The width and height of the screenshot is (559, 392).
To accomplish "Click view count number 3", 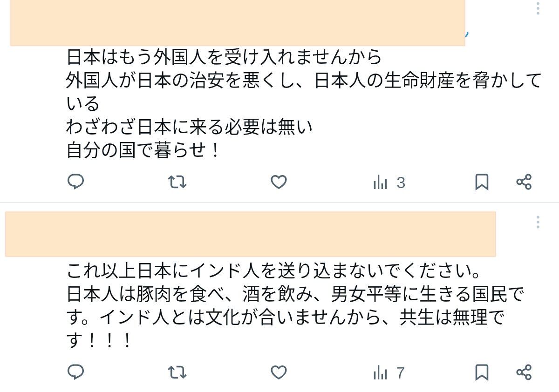I will tap(401, 183).
